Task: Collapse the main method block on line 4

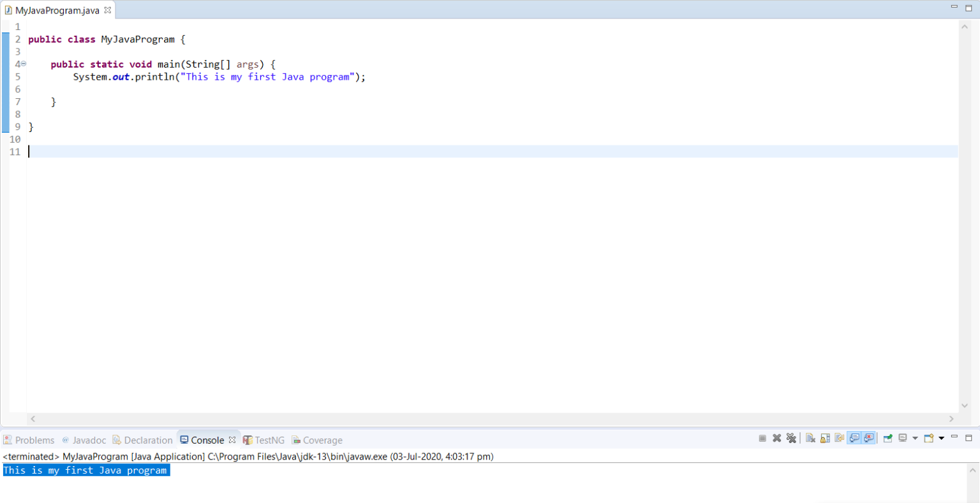Action: 23,64
